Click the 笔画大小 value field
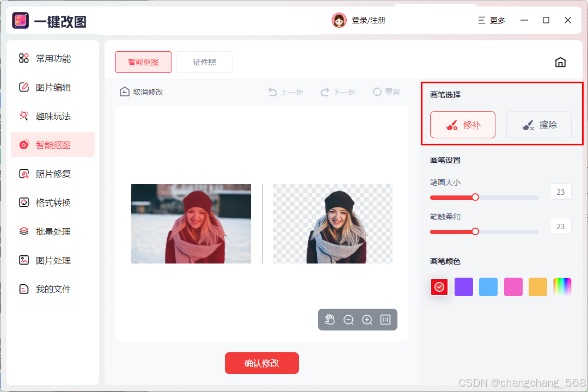Viewport: 588px width, 392px height. tap(561, 192)
